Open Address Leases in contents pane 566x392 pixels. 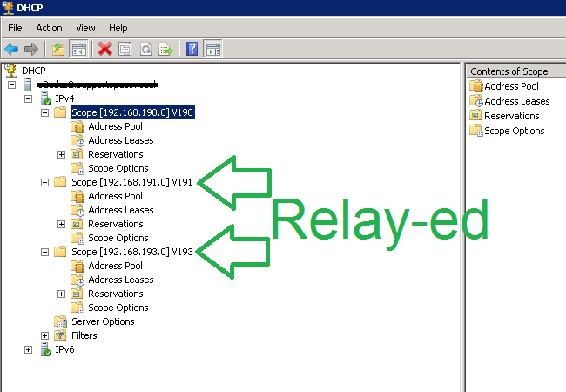tap(517, 101)
